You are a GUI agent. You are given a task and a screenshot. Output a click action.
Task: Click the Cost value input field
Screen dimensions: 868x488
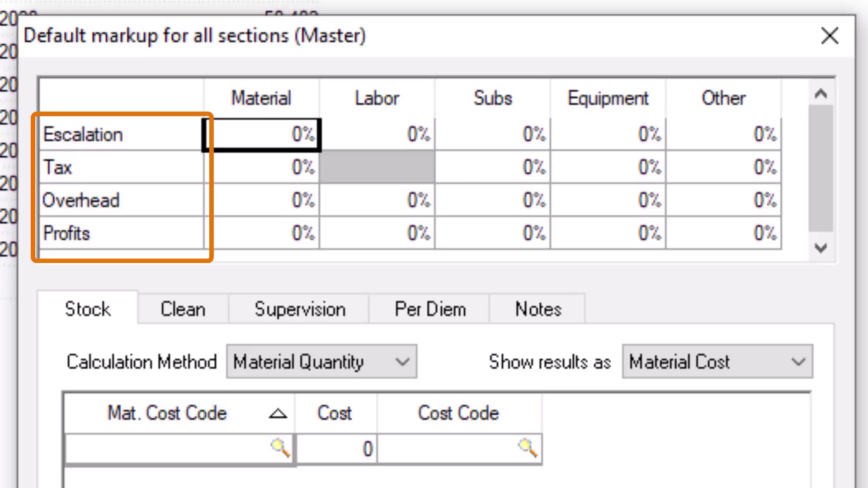[336, 449]
